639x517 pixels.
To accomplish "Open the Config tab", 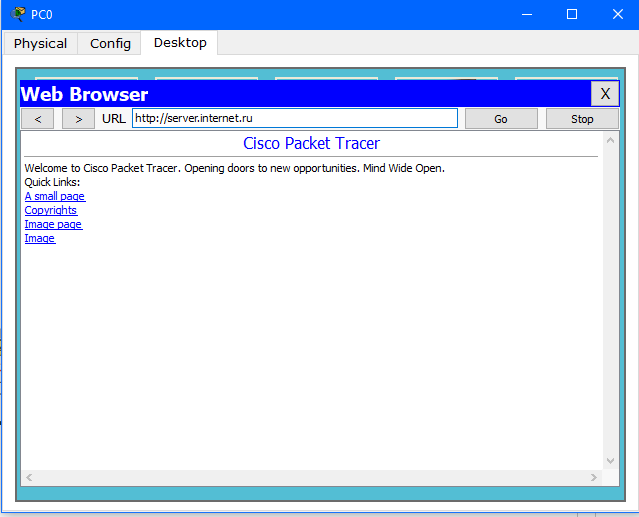I will pyautogui.click(x=110, y=43).
